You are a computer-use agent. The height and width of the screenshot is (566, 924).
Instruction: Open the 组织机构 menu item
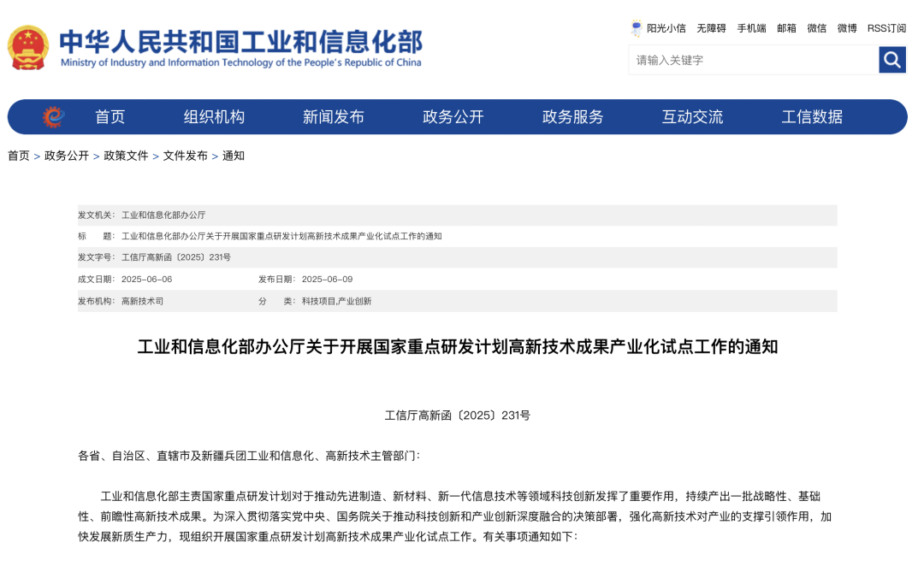pyautogui.click(x=214, y=116)
